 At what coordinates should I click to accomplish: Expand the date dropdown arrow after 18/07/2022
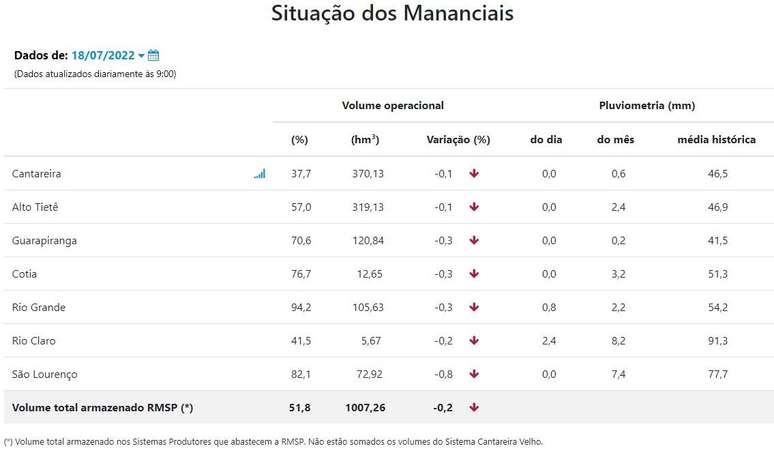(141, 55)
